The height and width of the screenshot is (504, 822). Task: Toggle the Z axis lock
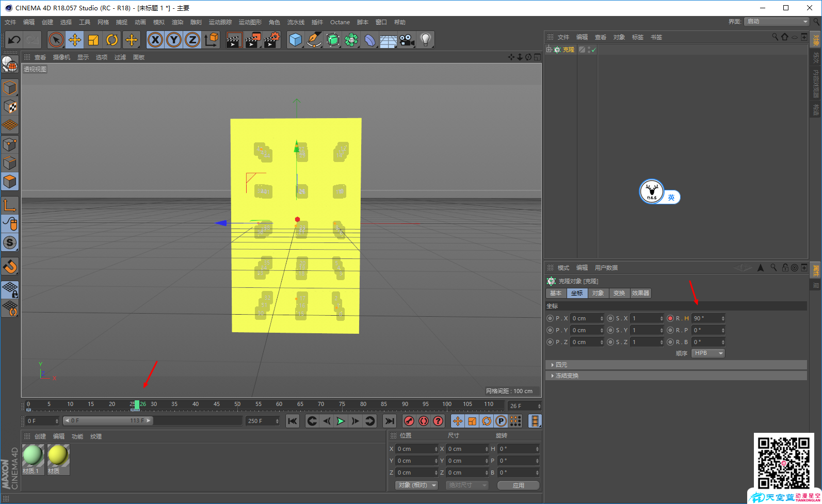[192, 40]
